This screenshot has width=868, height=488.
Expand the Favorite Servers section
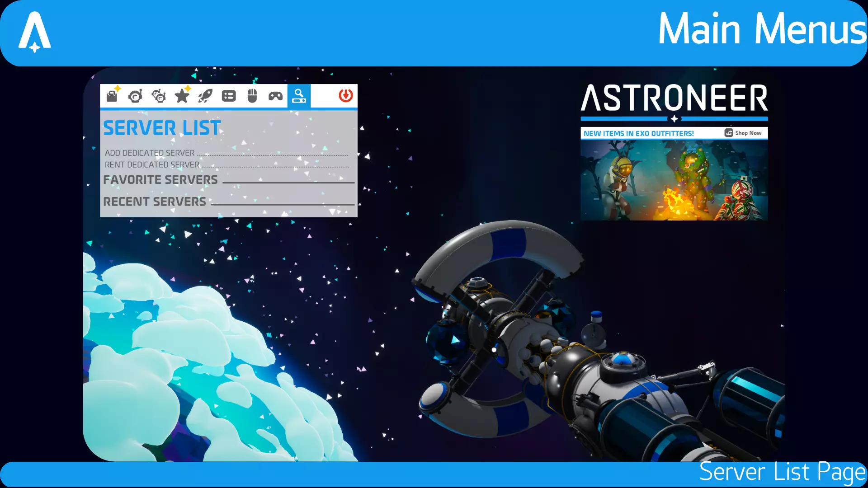point(160,180)
